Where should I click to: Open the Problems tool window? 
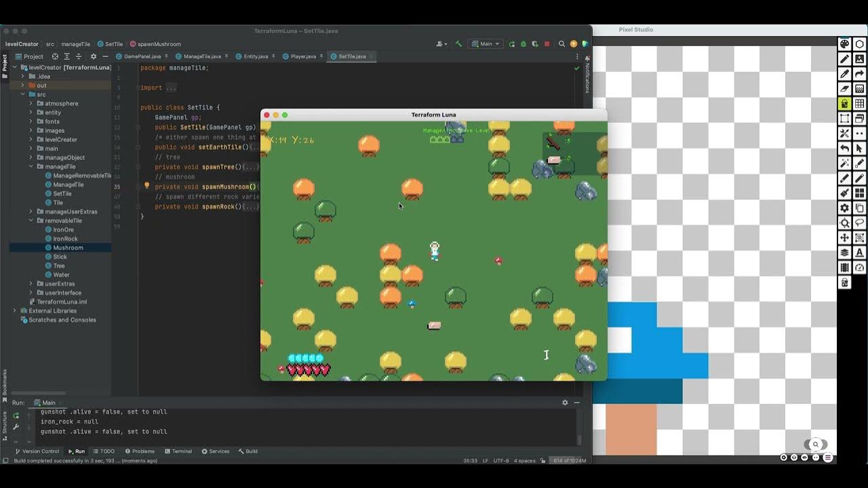(139, 451)
